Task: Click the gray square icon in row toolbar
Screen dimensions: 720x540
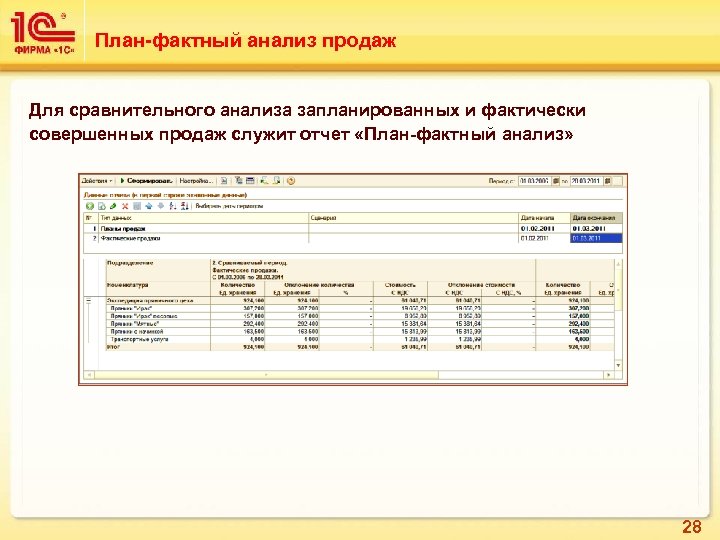Action: [x=137, y=206]
